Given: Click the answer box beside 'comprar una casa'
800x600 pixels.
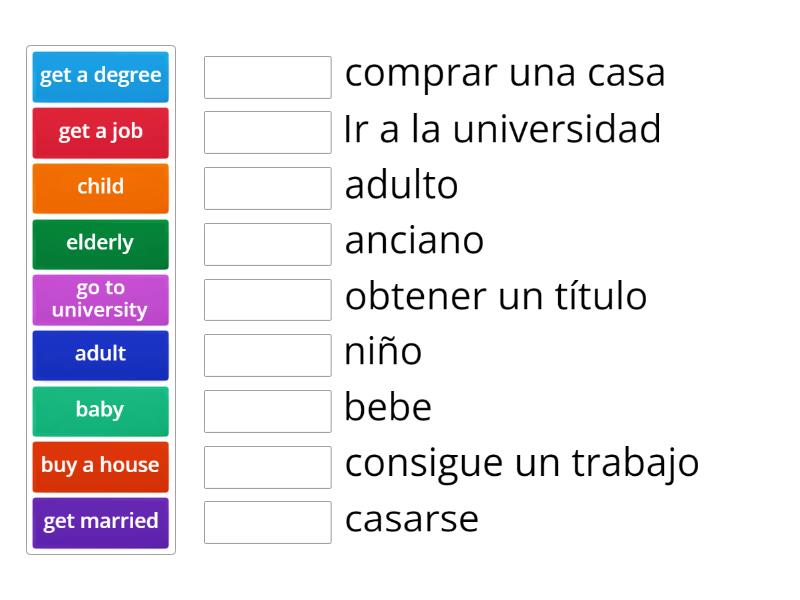Looking at the screenshot, I should pos(267,75).
